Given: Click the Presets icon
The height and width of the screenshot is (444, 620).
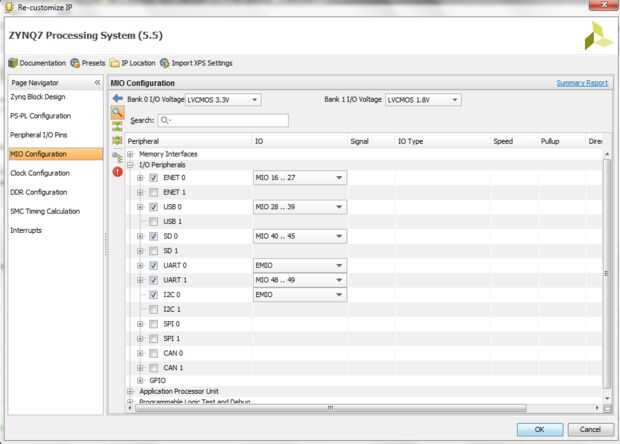Looking at the screenshot, I should tap(75, 63).
